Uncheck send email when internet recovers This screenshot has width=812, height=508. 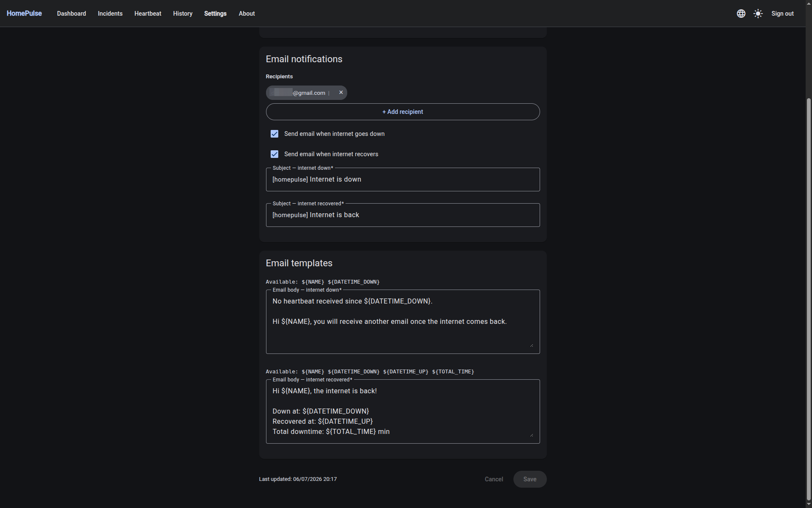pos(274,154)
